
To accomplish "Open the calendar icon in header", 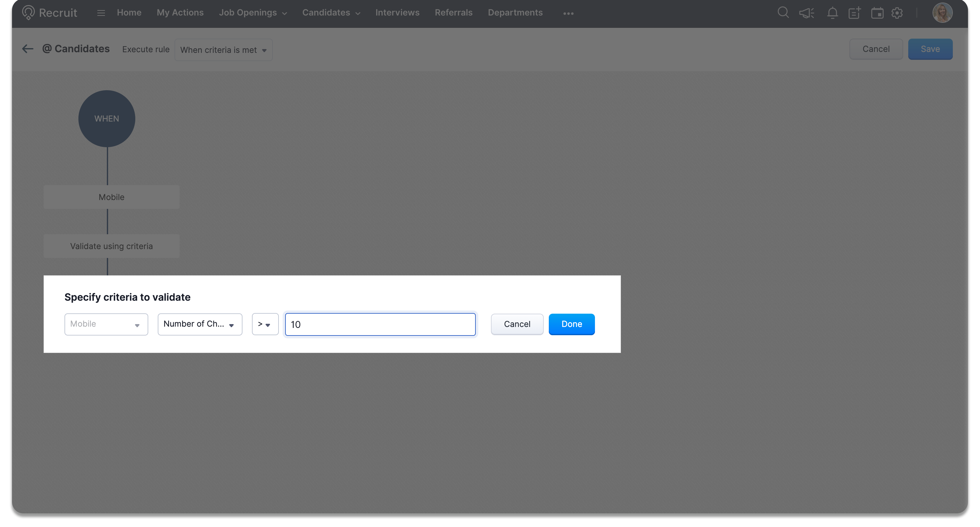I will coord(877,13).
